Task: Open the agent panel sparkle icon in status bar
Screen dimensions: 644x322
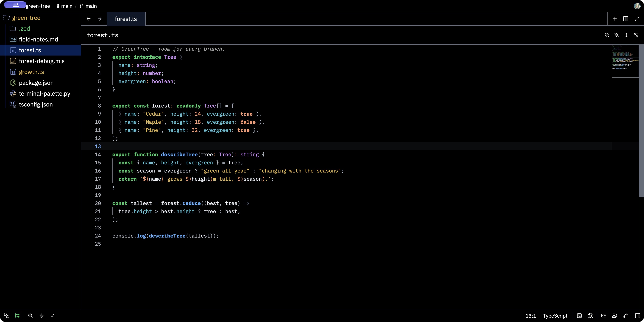Action: pyautogui.click(x=6, y=316)
